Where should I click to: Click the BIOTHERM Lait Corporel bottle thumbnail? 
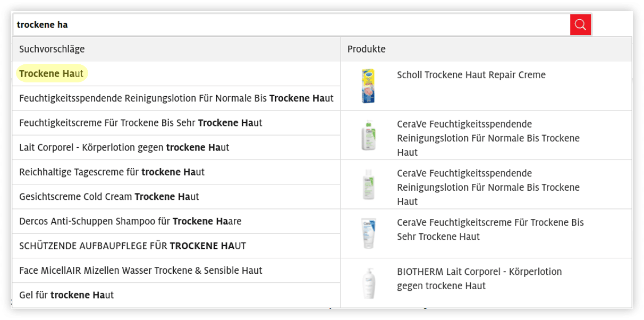tap(369, 282)
